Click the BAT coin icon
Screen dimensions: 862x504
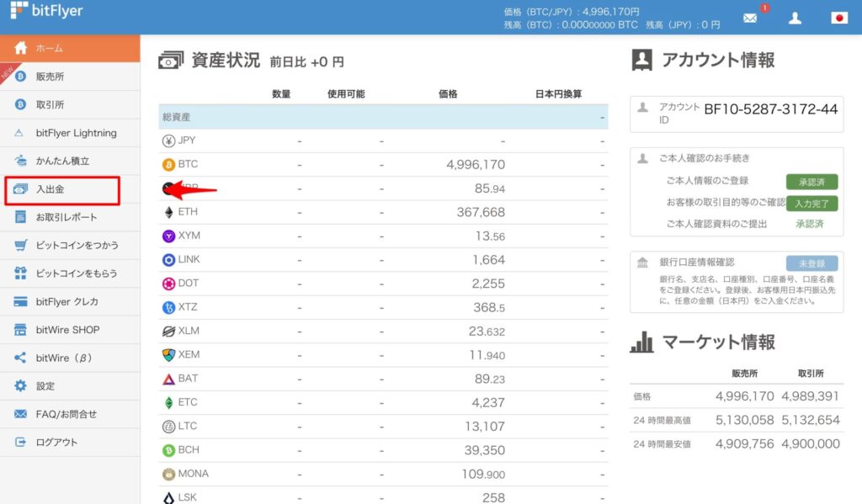point(168,379)
